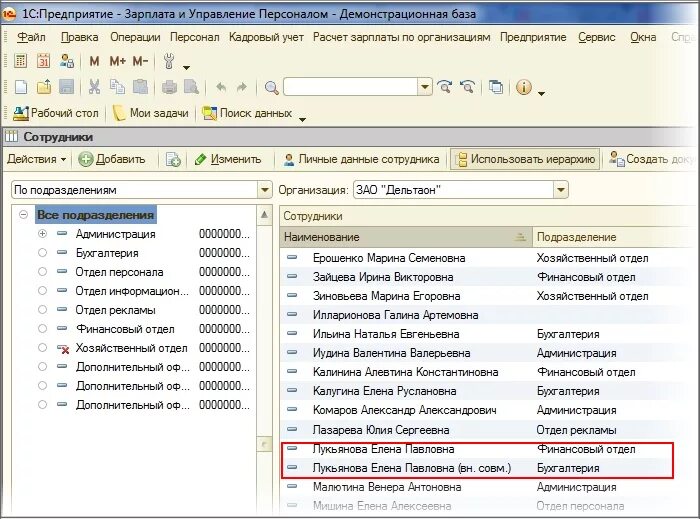Viewport: 700px width, 519px height.
Task: Open the Организация dropdown arrow
Action: [561, 190]
